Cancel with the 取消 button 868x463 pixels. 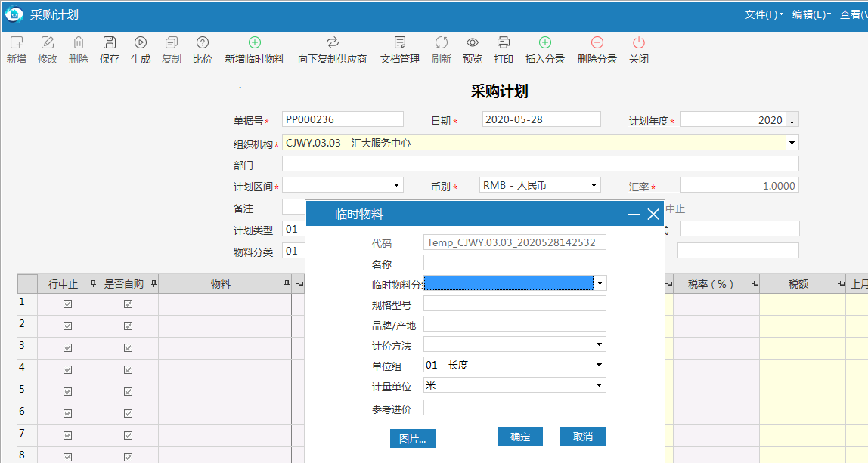(583, 437)
